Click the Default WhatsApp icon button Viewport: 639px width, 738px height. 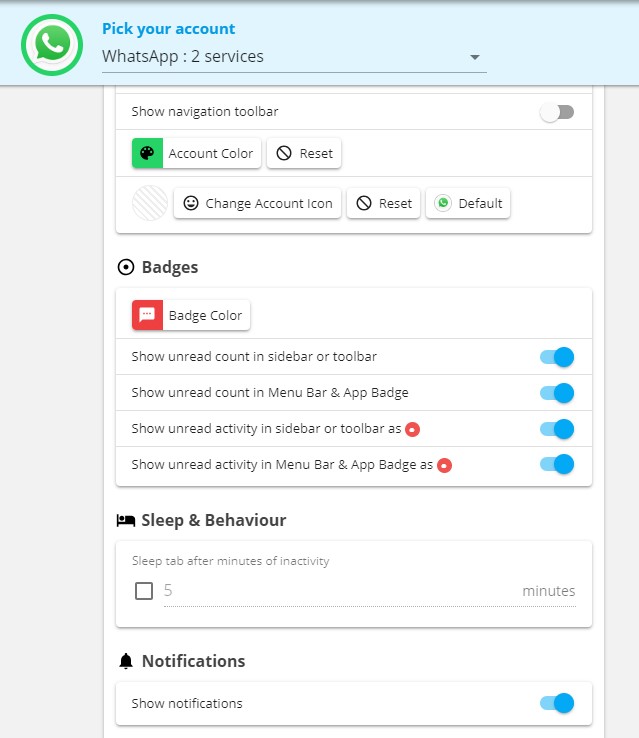468,203
